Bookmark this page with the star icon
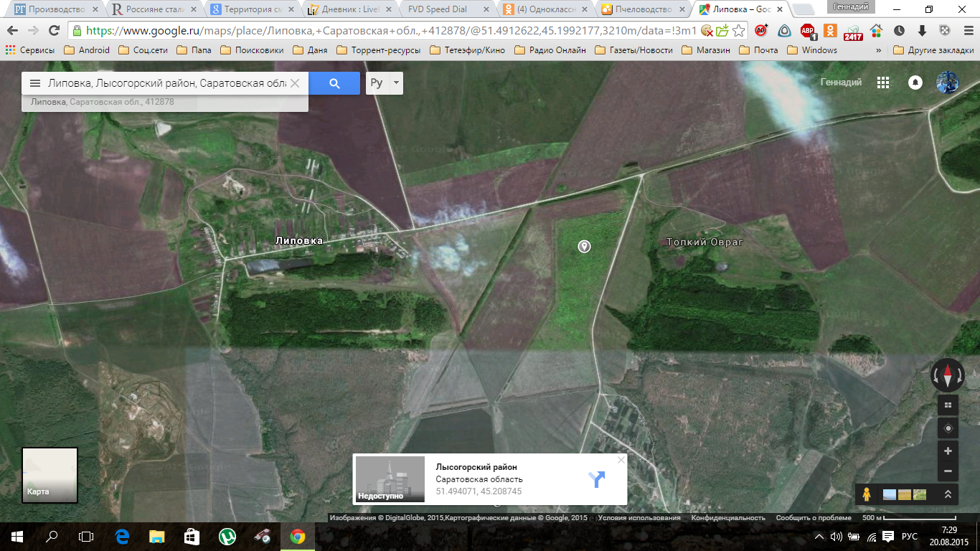 pos(738,31)
